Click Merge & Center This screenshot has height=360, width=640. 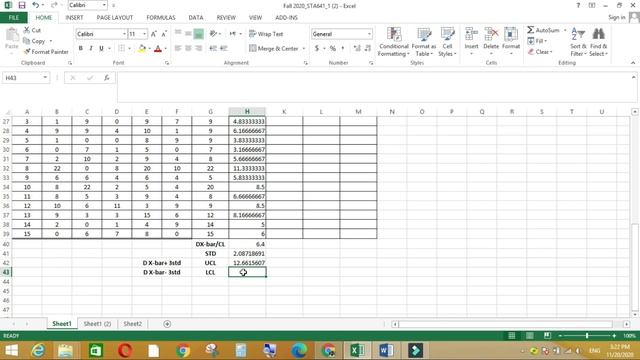tap(274, 48)
